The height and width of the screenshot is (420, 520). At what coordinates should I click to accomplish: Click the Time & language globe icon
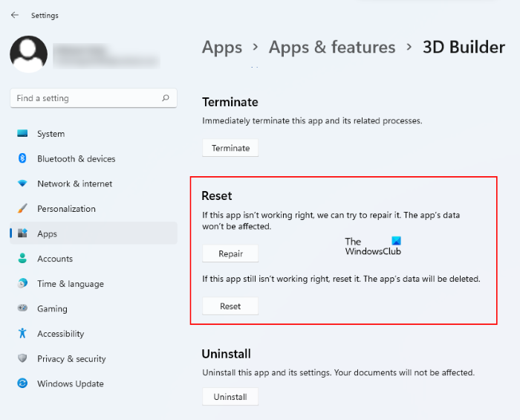pyautogui.click(x=22, y=284)
